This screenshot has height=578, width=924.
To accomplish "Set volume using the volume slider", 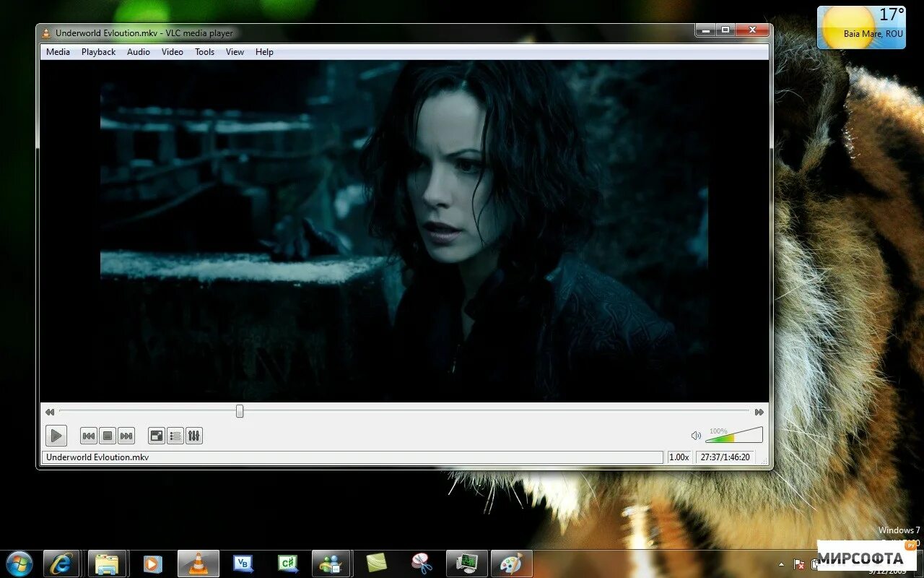I will pyautogui.click(x=733, y=434).
